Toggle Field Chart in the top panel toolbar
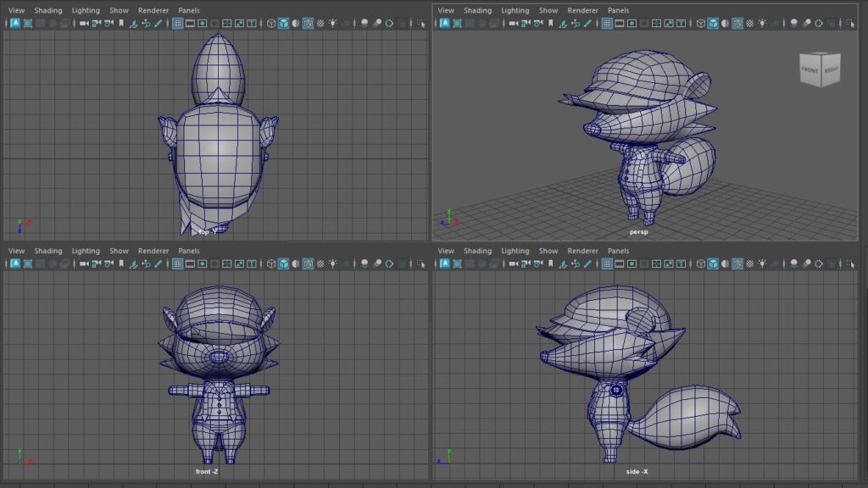The image size is (868, 488). coord(227,23)
